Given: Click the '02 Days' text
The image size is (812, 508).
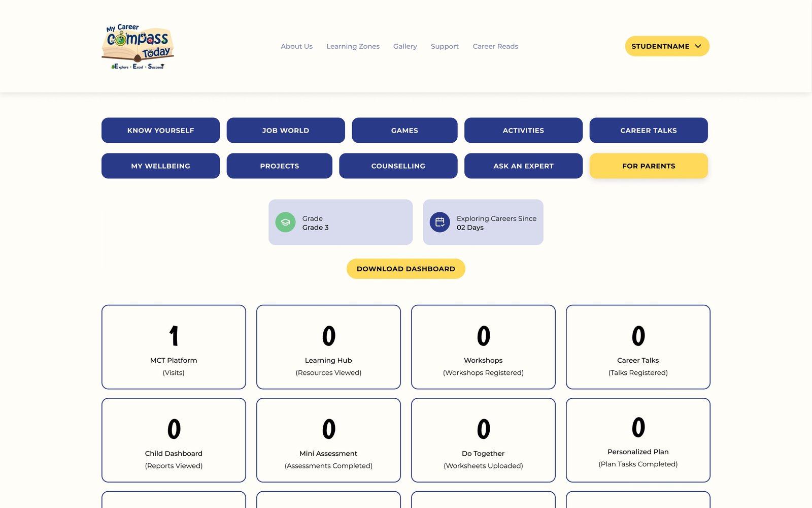Looking at the screenshot, I should pyautogui.click(x=470, y=228).
